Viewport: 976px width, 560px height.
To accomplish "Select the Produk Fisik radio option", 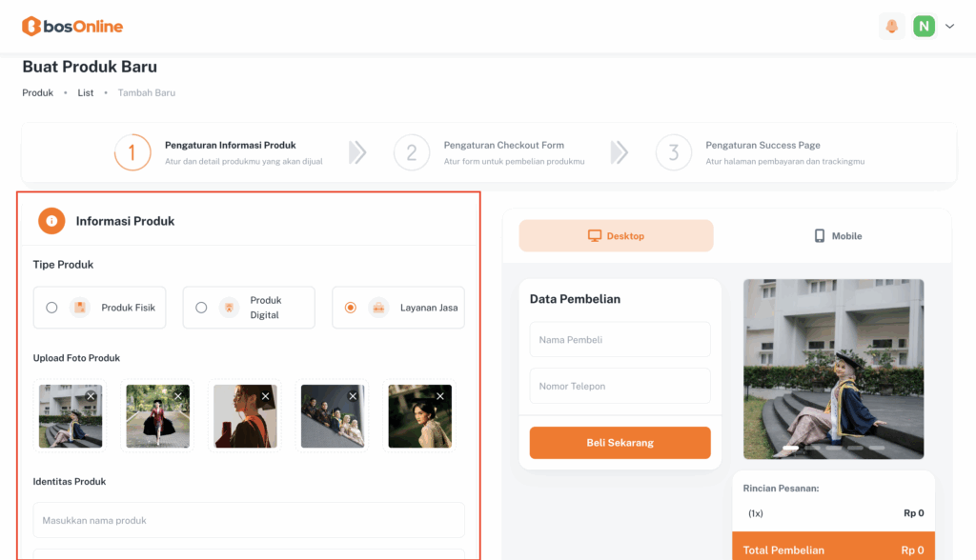I will click(51, 308).
